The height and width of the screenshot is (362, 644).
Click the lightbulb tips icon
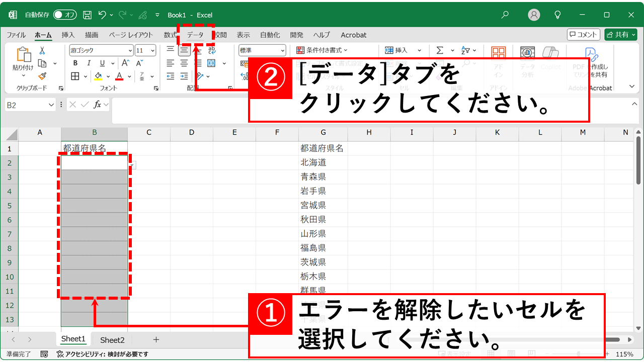pos(557,15)
